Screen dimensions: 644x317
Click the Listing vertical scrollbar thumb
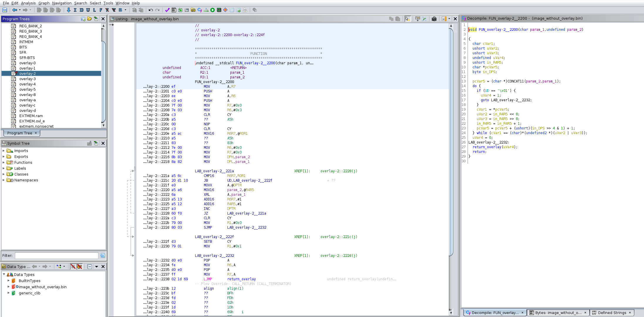[x=451, y=141]
